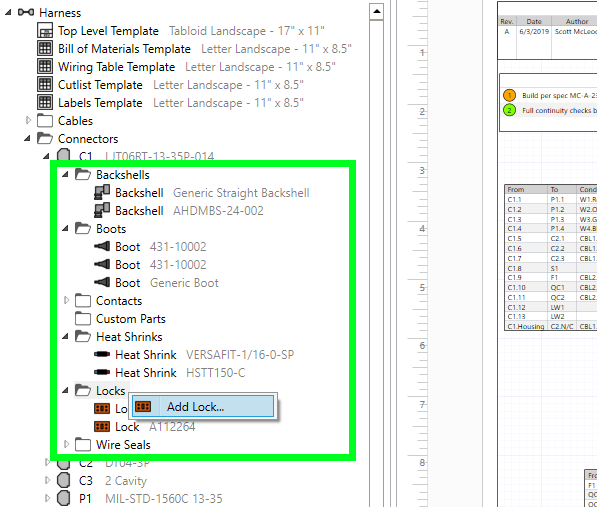Click the 'Build per spec' note text

click(559, 96)
